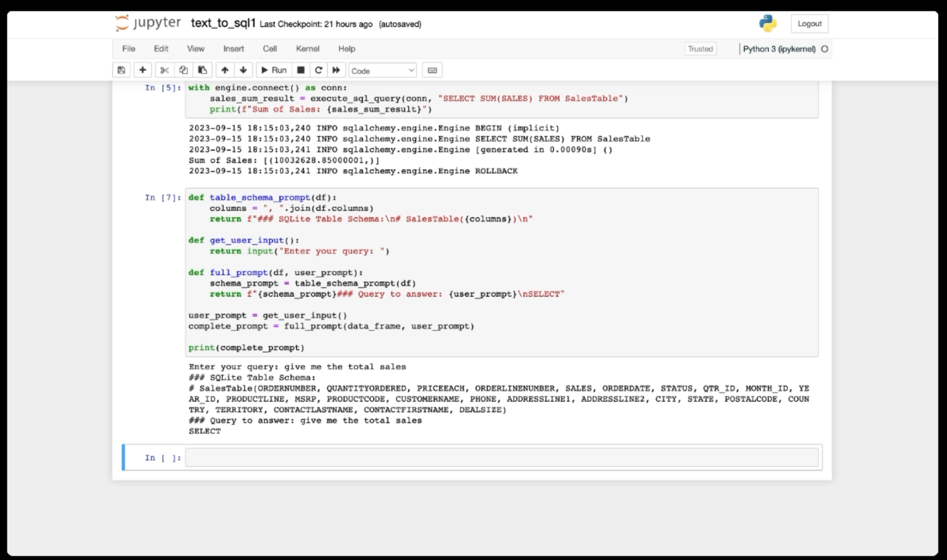This screenshot has height=560, width=947.
Task: Open the Code cell type dropdown
Action: [x=382, y=71]
